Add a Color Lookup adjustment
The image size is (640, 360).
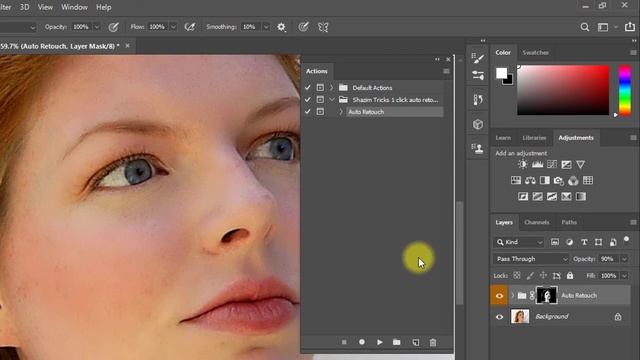tap(588, 180)
